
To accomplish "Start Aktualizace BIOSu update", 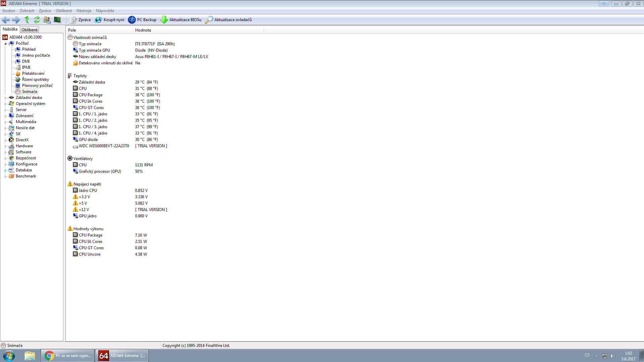I will 181,20.
